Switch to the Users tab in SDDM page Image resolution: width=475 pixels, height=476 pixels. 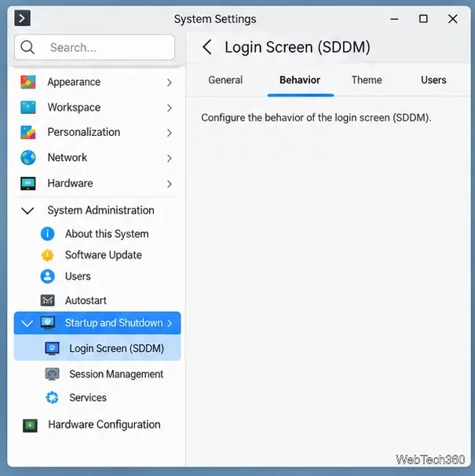(433, 80)
